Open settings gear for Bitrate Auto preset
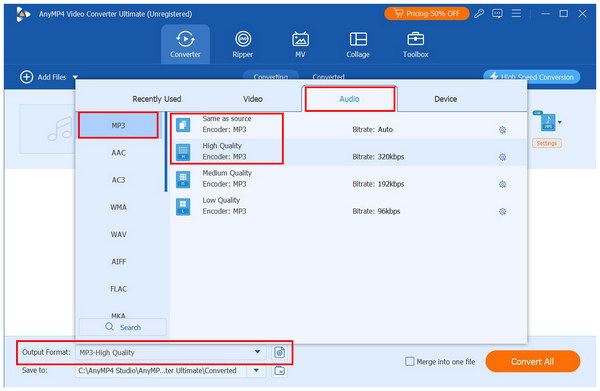 502,130
